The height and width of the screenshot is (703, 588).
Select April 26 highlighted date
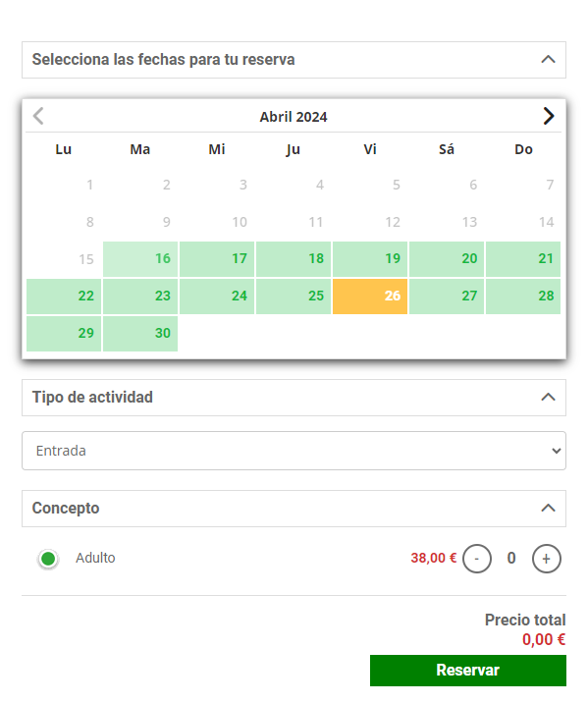(370, 297)
